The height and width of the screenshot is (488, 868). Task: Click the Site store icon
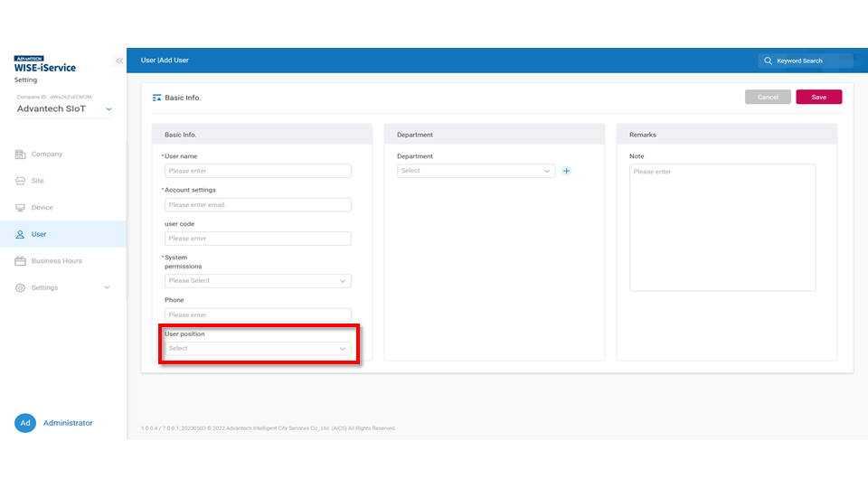point(21,181)
